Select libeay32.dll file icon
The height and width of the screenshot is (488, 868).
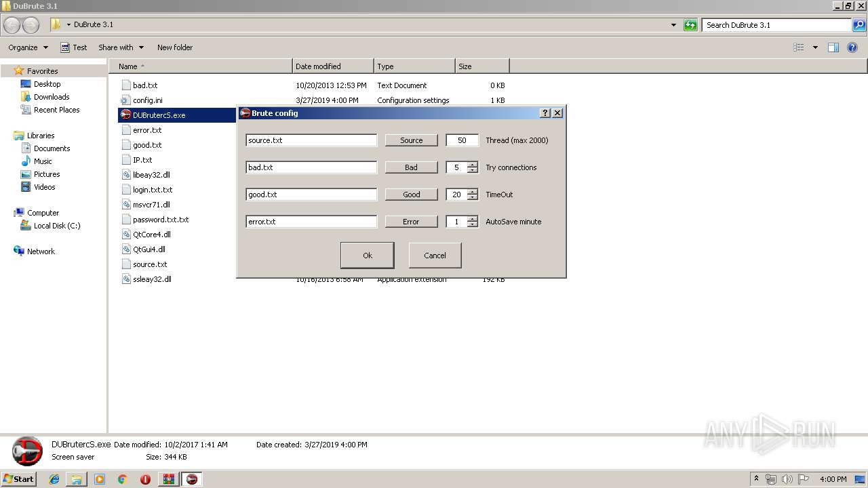click(x=125, y=175)
